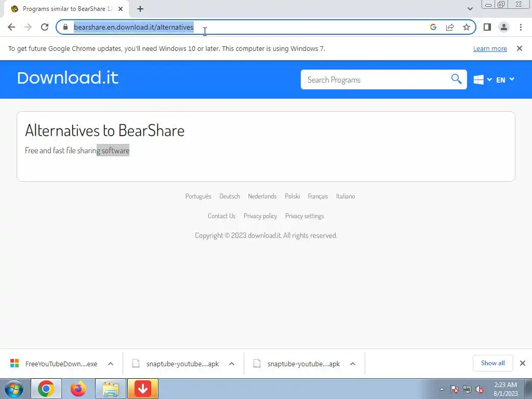Open the Windows platform selector
The height and width of the screenshot is (399, 532).
(x=483, y=79)
